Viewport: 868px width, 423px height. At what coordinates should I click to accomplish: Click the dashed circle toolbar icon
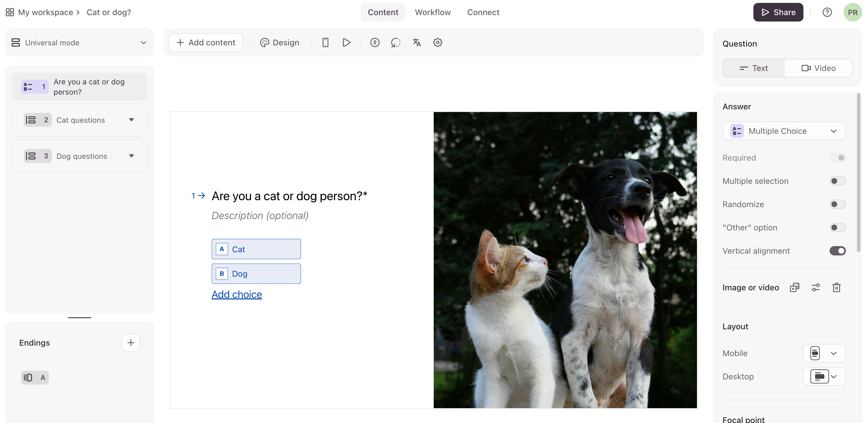click(x=396, y=42)
